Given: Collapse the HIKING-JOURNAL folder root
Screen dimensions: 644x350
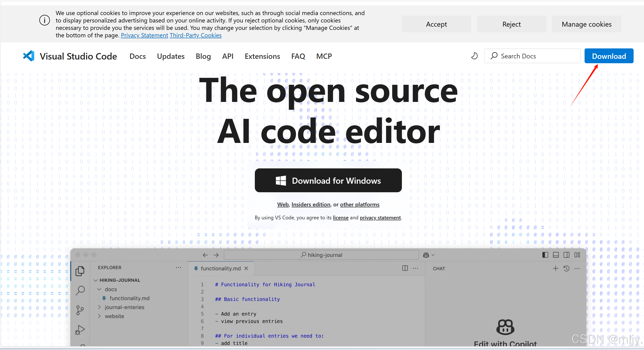Looking at the screenshot, I should point(96,280).
